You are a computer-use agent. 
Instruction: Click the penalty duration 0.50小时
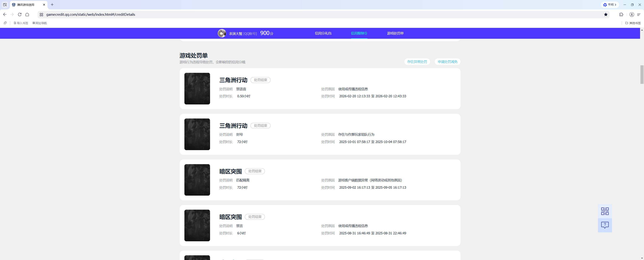[x=244, y=96]
